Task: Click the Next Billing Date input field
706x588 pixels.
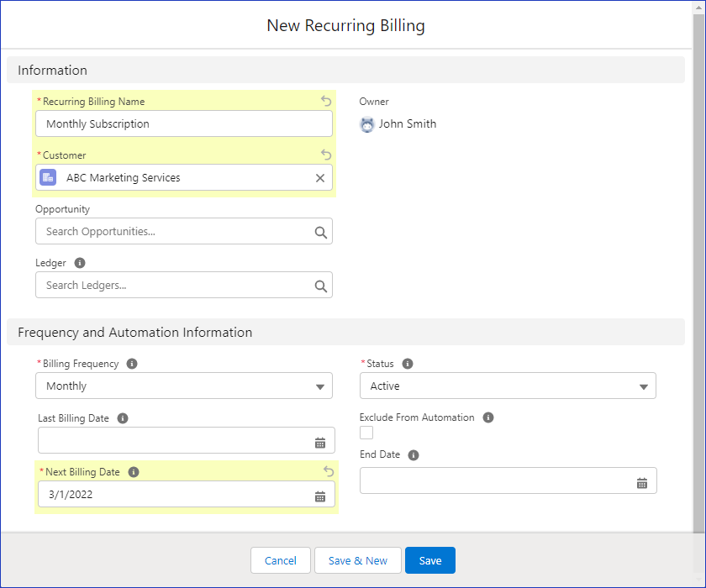Action: [187, 494]
